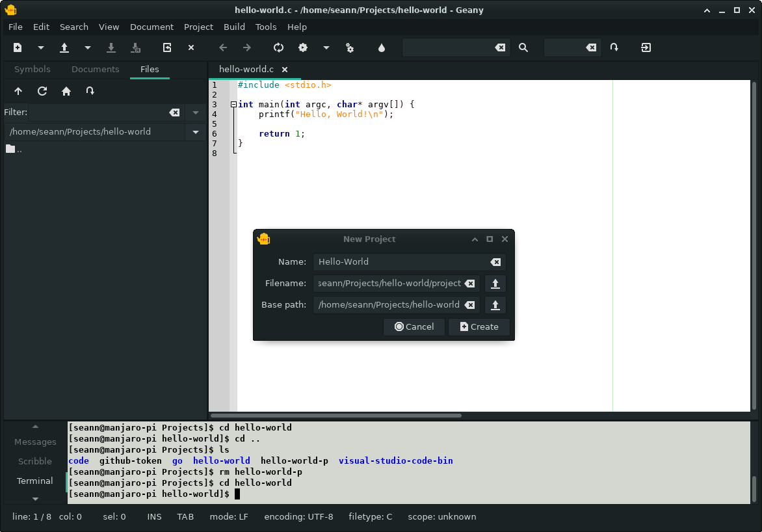Cancel the New Project dialog

(x=414, y=326)
